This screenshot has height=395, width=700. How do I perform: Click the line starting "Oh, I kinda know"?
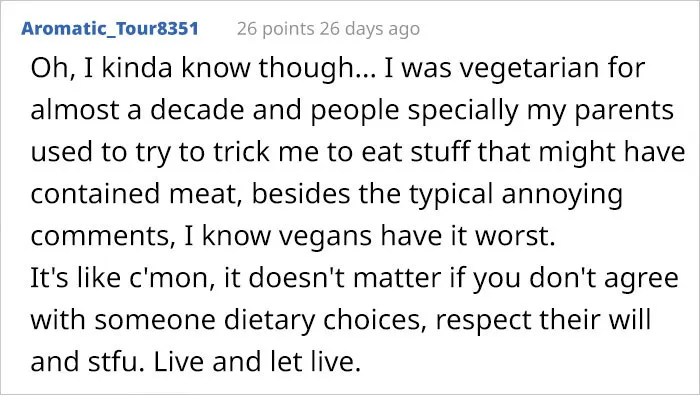[x=338, y=69]
